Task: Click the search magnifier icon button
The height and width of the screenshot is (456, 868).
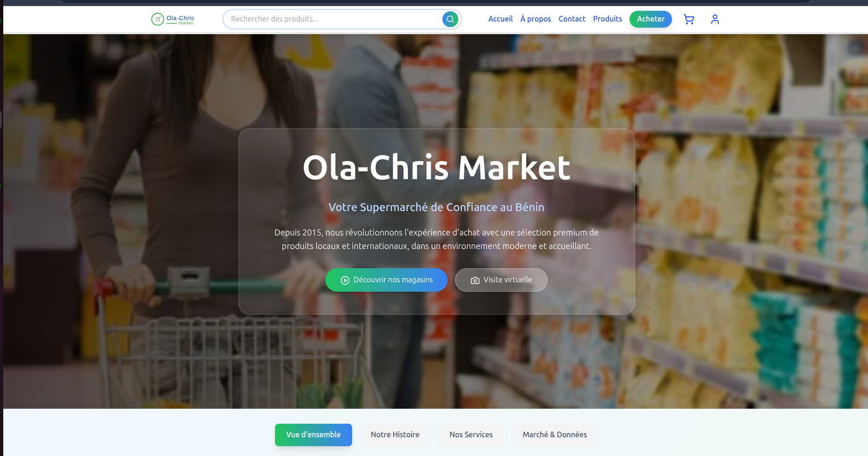Action: coord(450,19)
